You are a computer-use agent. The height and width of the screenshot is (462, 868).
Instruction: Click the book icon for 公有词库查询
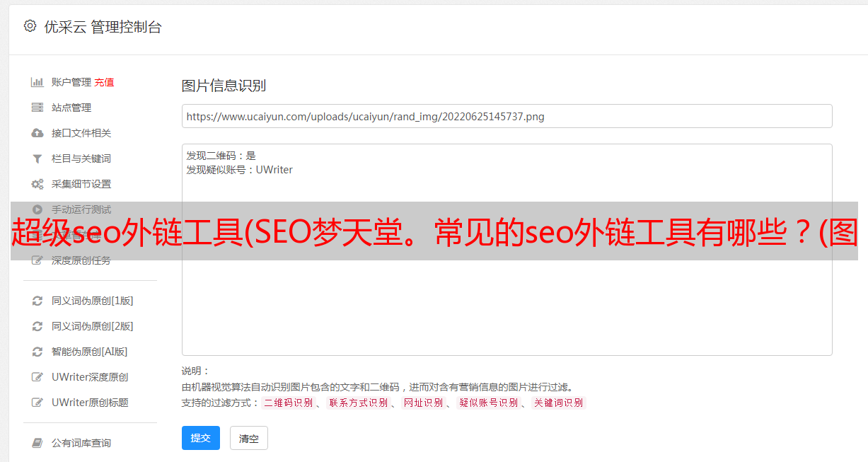[x=37, y=443]
